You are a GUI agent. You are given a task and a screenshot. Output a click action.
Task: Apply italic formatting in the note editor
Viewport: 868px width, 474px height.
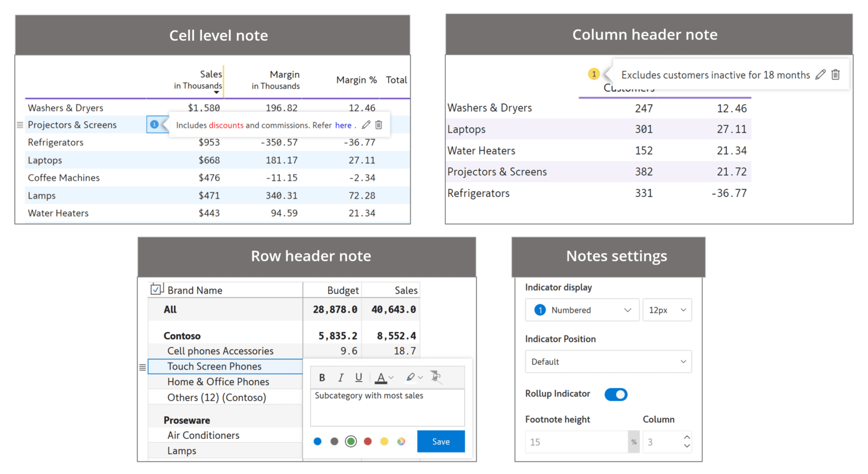[340, 377]
